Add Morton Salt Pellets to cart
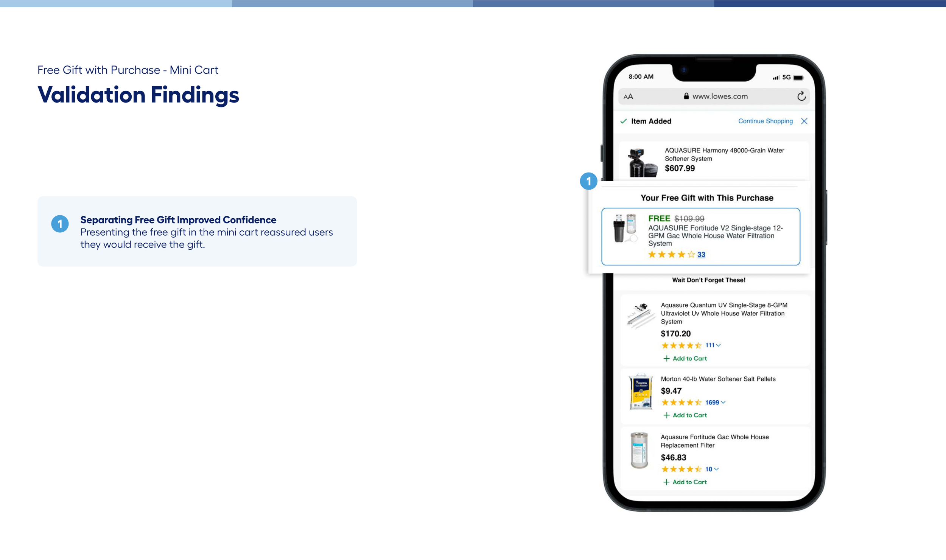The width and height of the screenshot is (946, 560). (x=685, y=415)
